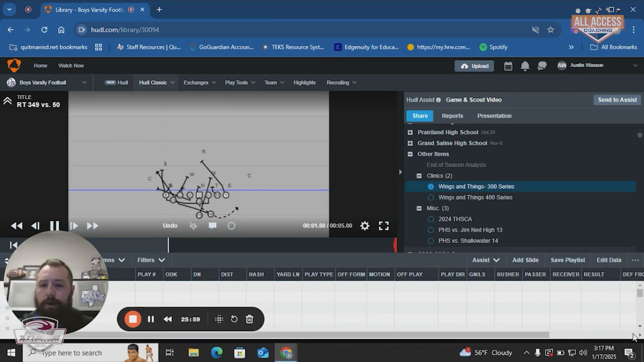Click the Send to Assist button
This screenshot has width=644, height=362.
pos(617,100)
